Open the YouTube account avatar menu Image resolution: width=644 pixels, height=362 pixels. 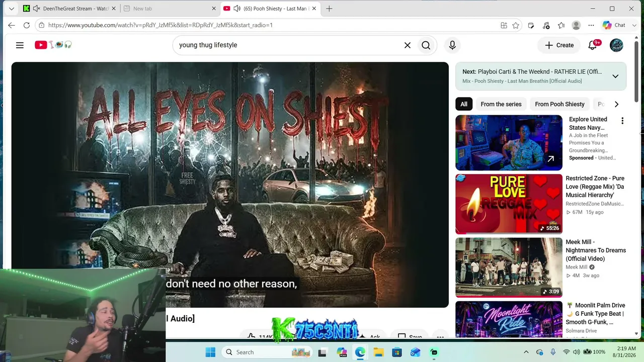tap(616, 45)
